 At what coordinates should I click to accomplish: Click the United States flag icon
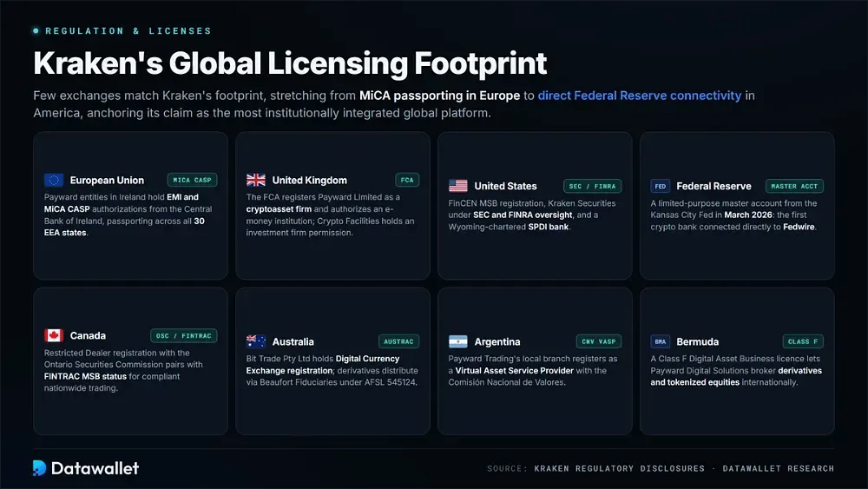457,186
